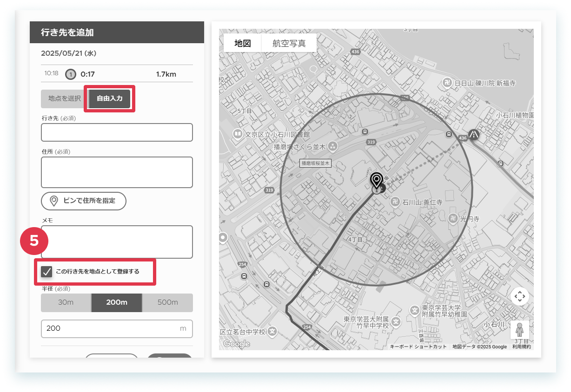Click the 文京区立小石川図書館 library icon
Screen dimensions: 571x392
tap(237, 134)
